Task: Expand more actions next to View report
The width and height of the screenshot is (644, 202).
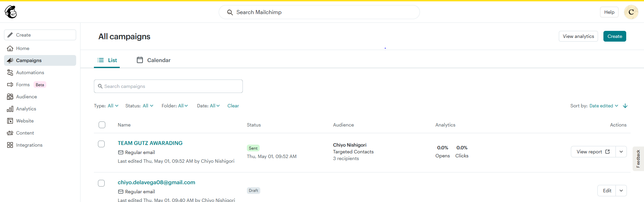Action: (x=621, y=152)
